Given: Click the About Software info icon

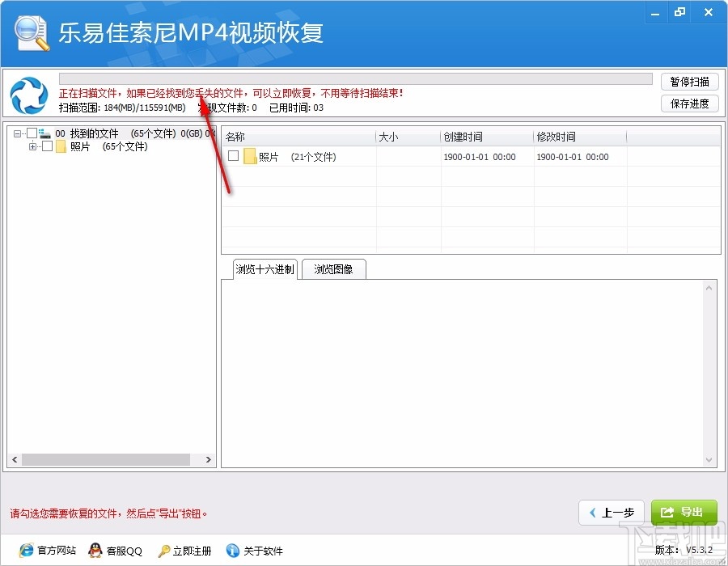Looking at the screenshot, I should coord(232,551).
